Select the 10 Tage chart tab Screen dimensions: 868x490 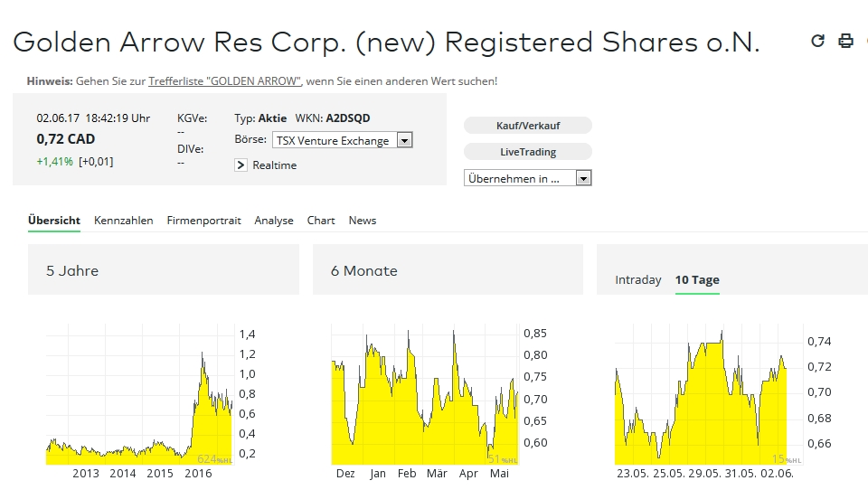(697, 280)
